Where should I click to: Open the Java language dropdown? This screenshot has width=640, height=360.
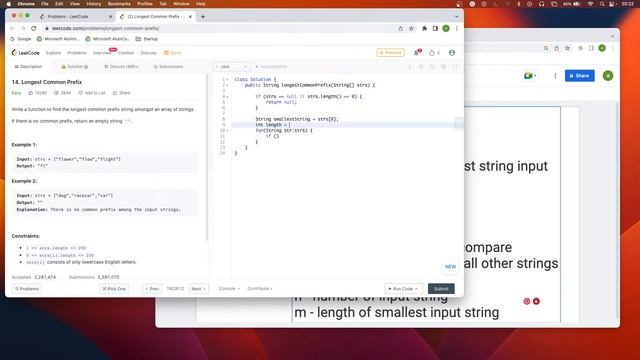click(232, 67)
